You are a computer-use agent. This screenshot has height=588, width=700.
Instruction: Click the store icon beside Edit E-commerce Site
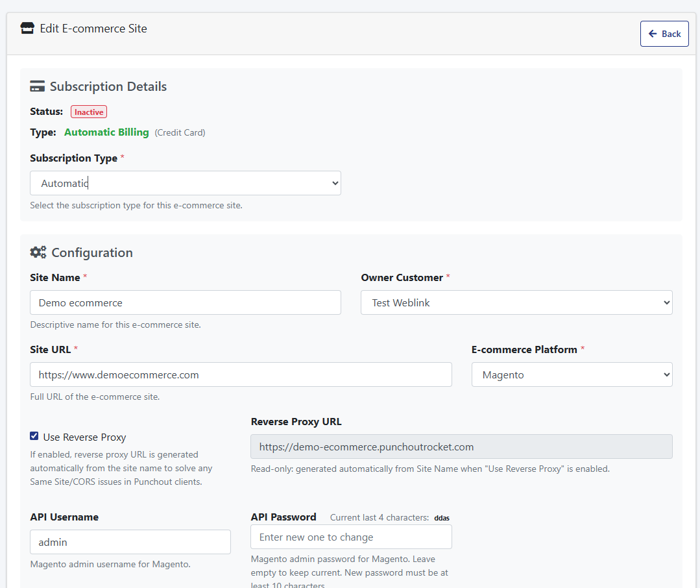[27, 29]
